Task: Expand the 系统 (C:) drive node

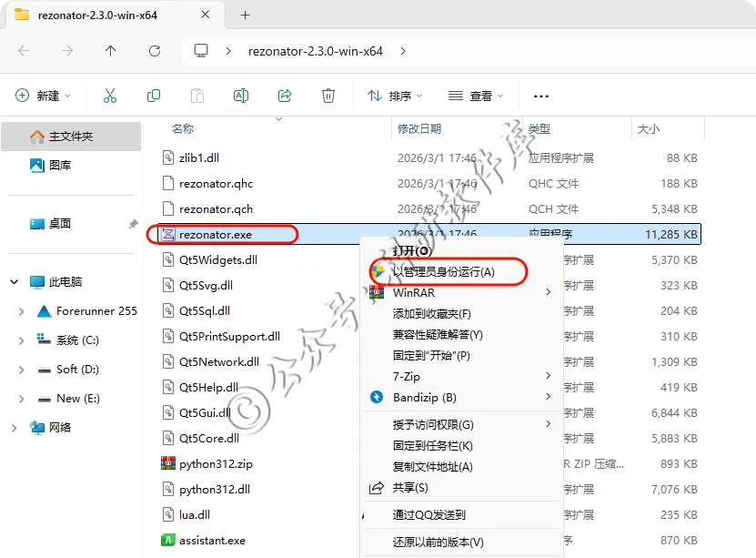Action: pyautogui.click(x=21, y=340)
